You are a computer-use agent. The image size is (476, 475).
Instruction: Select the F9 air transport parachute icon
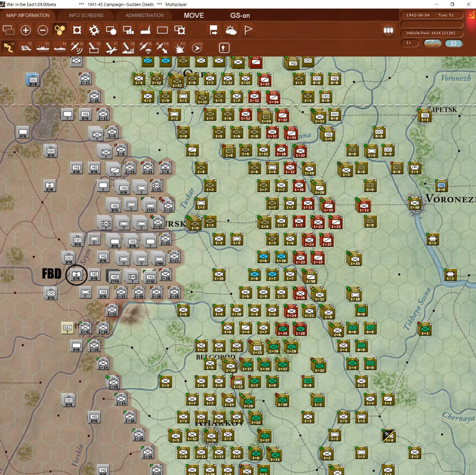[x=145, y=48]
